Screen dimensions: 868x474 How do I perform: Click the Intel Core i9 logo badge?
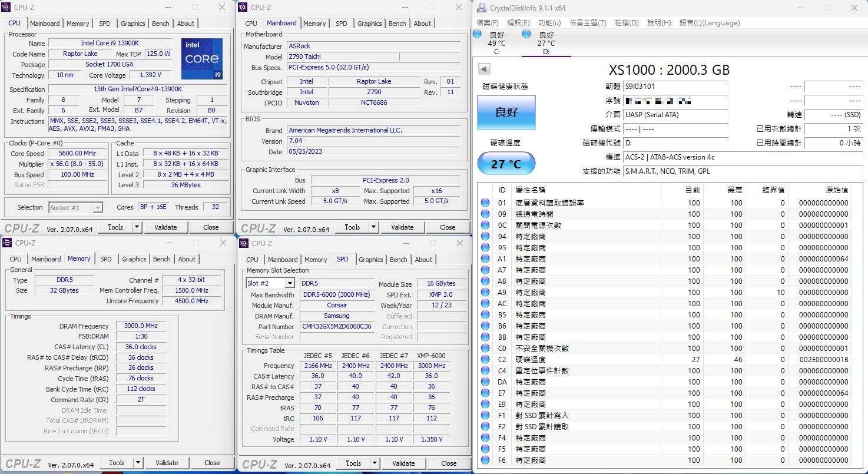(202, 59)
